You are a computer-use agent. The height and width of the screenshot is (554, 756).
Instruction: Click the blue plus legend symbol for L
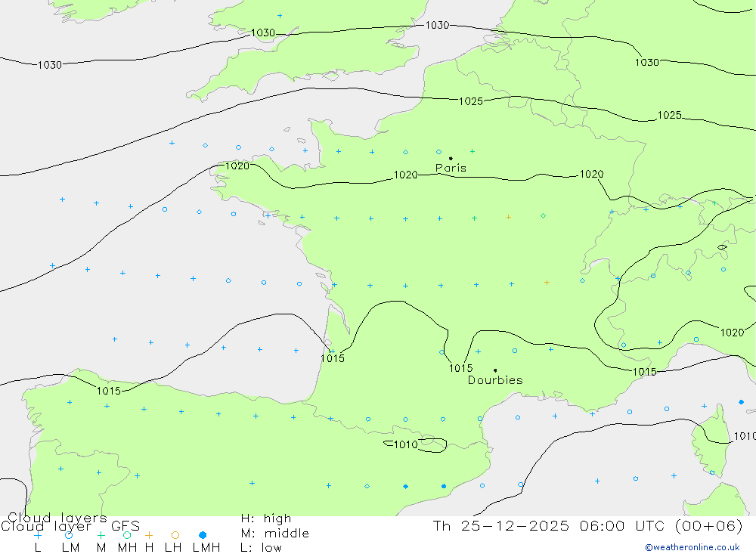point(38,535)
